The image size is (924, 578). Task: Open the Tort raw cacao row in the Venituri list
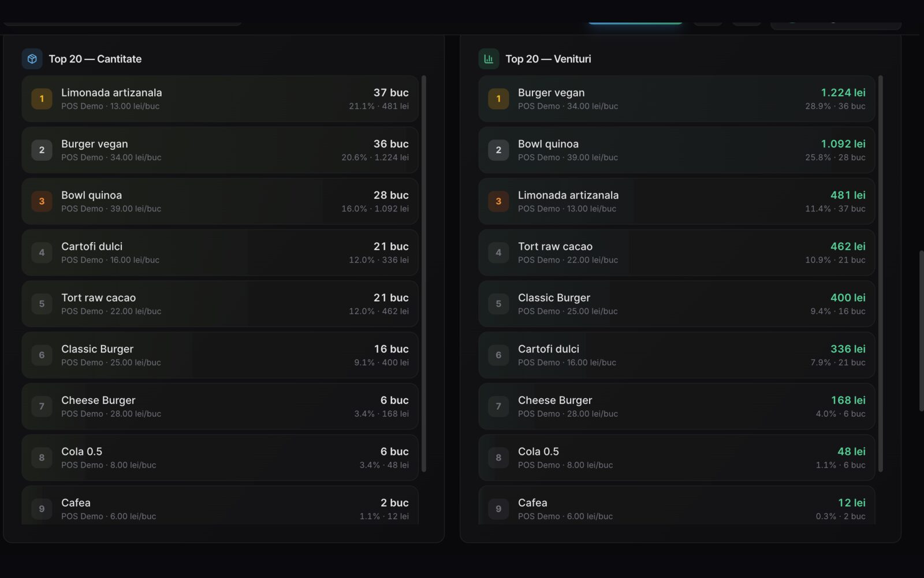click(x=677, y=253)
